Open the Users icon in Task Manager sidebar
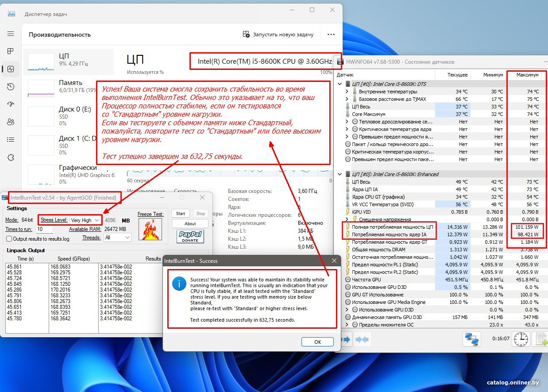The height and width of the screenshot is (392, 548). pyautogui.click(x=11, y=122)
